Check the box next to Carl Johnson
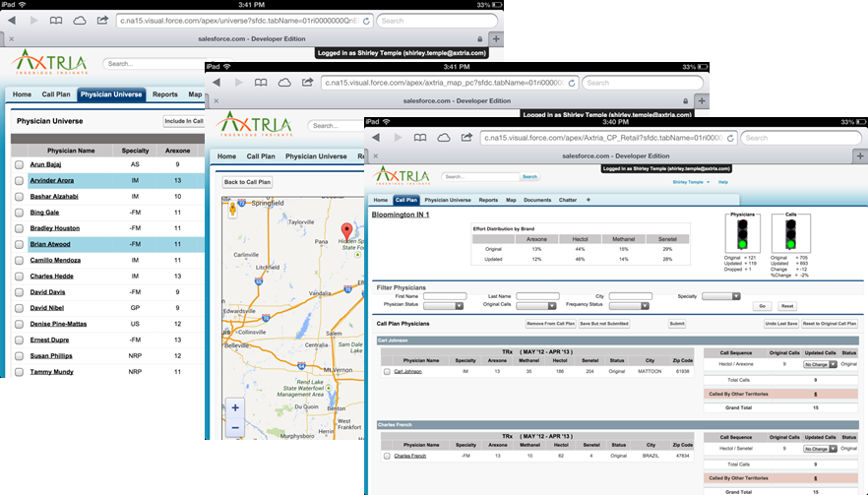This screenshot has height=495, width=868. click(x=387, y=372)
